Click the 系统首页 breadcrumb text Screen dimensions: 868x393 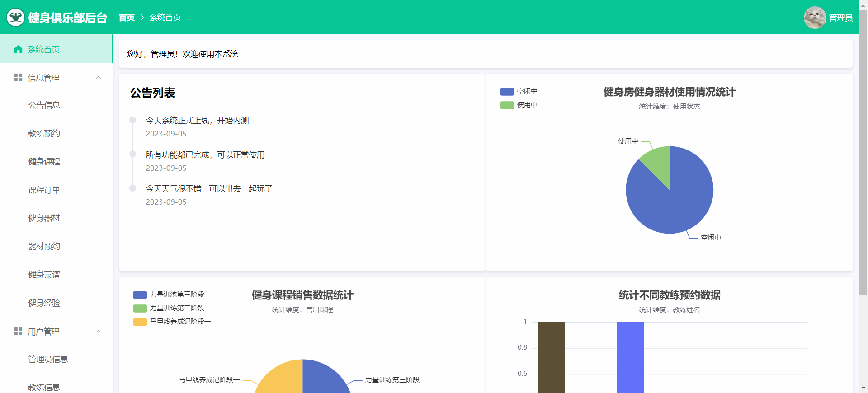click(x=165, y=18)
